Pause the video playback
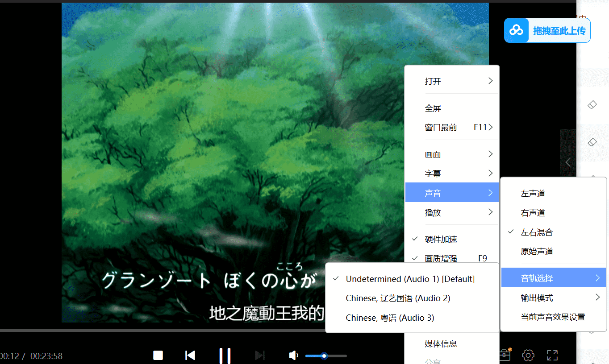Image resolution: width=609 pixels, height=364 pixels. tap(225, 355)
